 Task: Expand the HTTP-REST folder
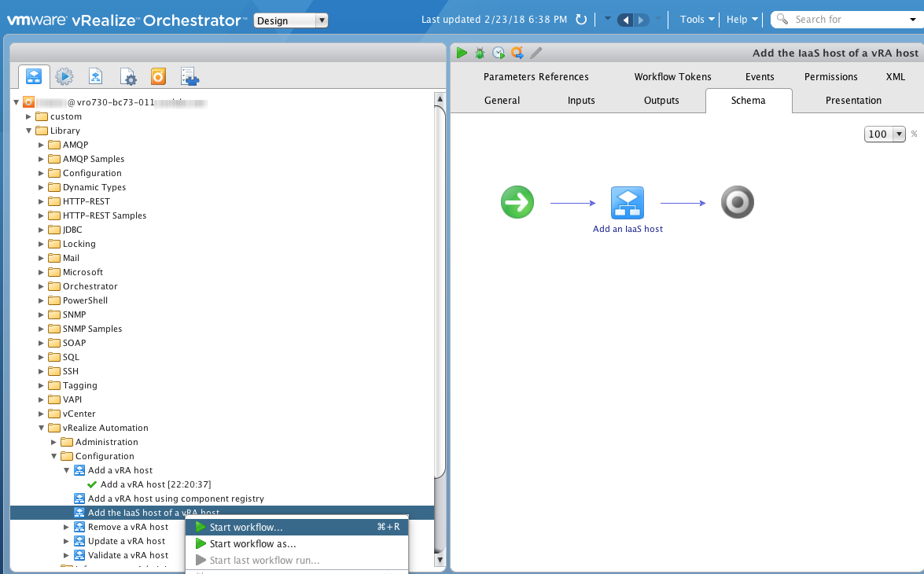(x=41, y=201)
